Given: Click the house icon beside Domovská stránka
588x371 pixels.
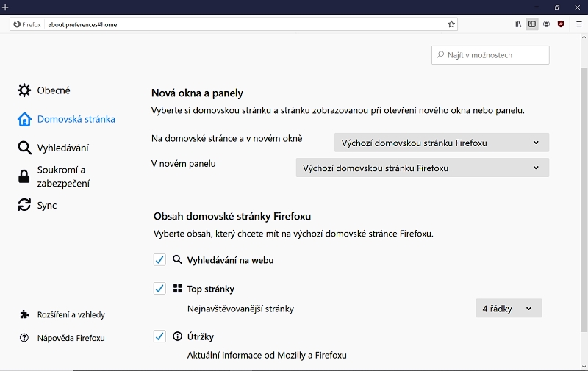Looking at the screenshot, I should pos(24,119).
